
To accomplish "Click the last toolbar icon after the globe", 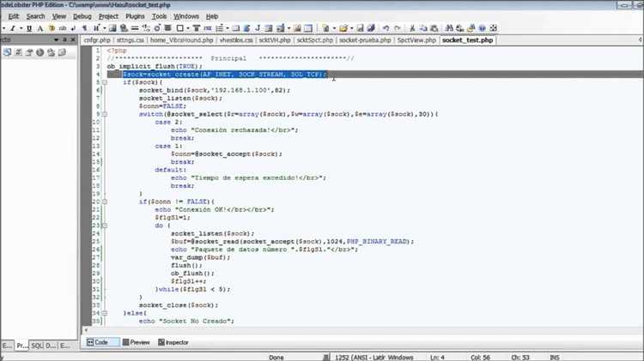I will [x=493, y=28].
